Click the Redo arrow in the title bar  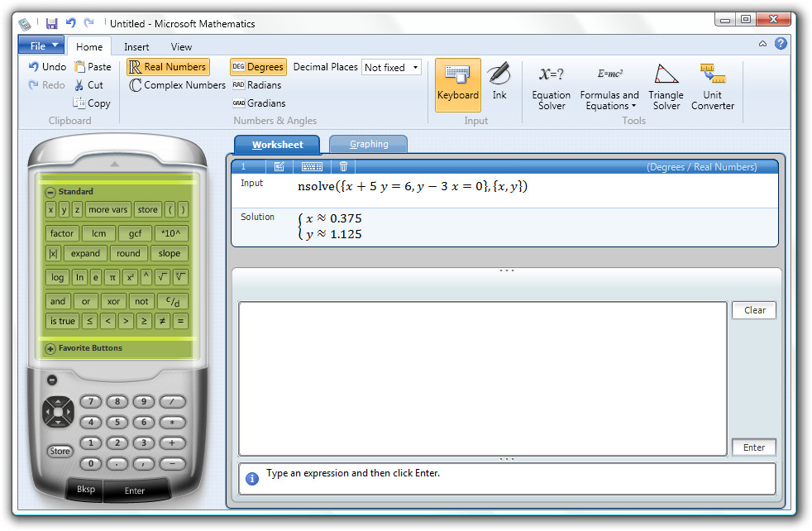coord(89,23)
